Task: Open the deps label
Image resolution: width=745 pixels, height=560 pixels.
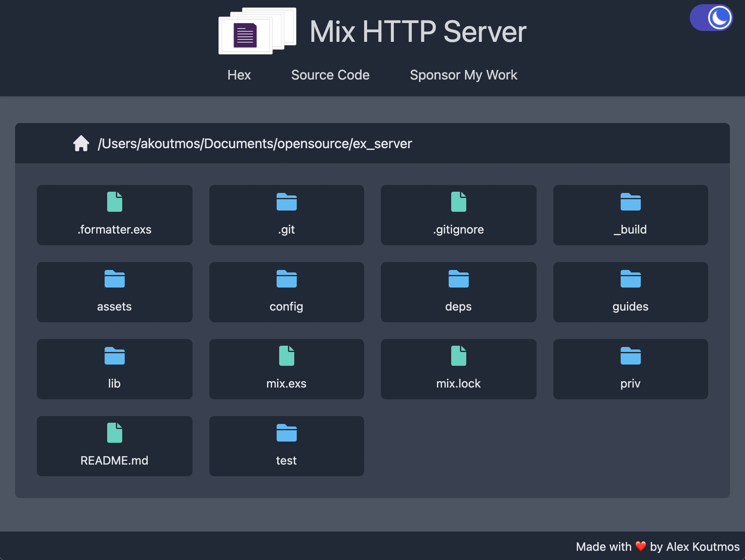Action: click(459, 306)
